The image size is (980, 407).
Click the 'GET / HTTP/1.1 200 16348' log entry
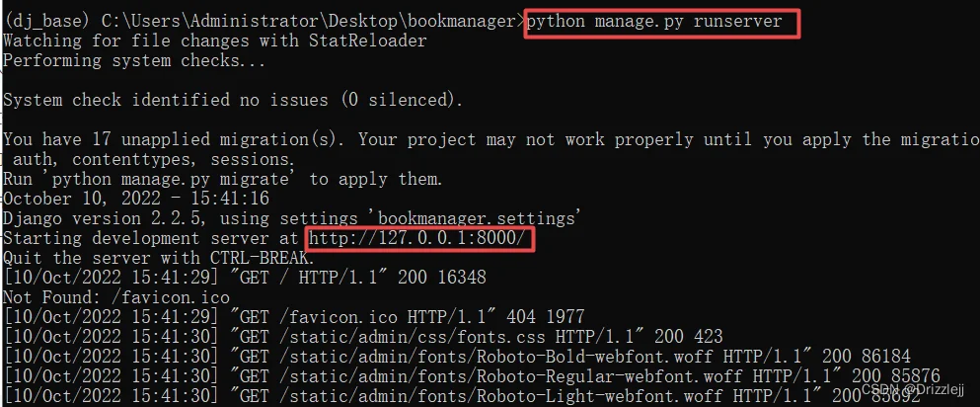(245, 278)
